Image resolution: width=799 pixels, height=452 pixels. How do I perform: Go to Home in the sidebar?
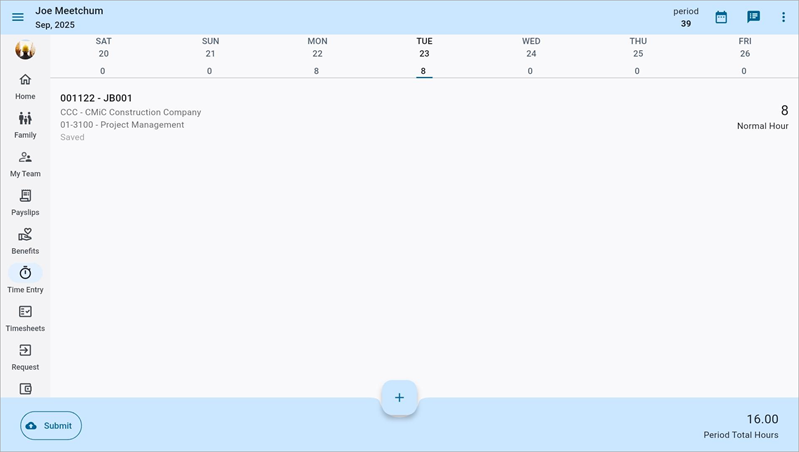coord(25,87)
